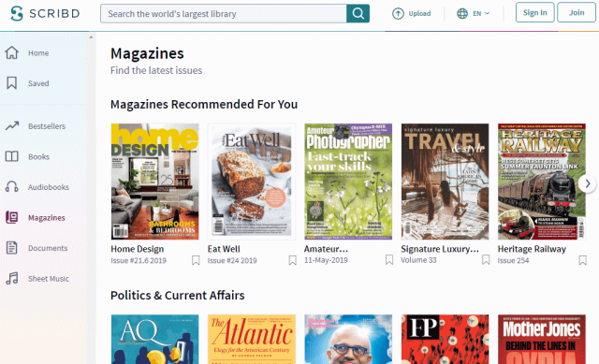Click the Home house icon in sidebar
Viewport: 599px width, 364px height.
point(12,52)
